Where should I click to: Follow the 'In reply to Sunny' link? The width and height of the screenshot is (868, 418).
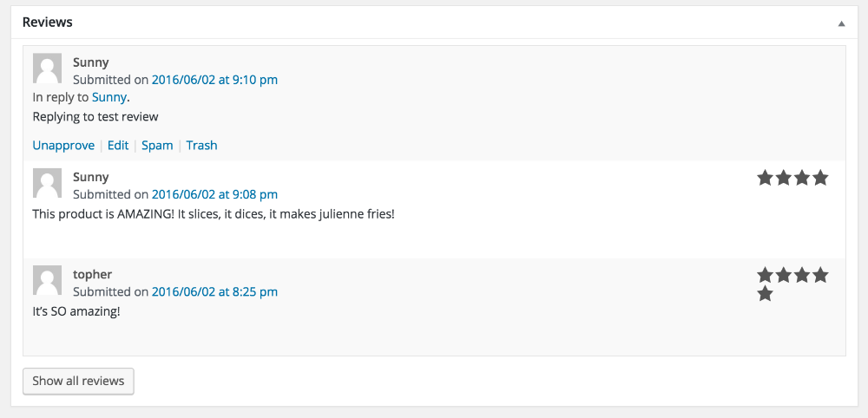click(109, 97)
